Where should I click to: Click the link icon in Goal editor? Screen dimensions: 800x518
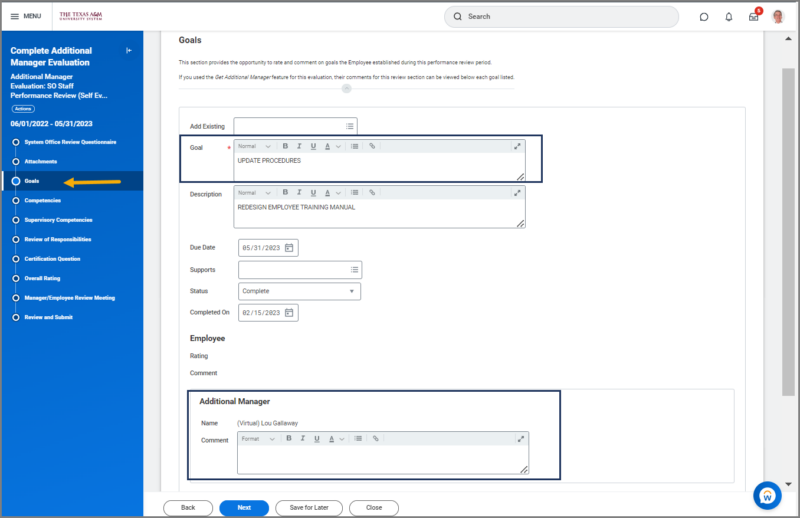tap(372, 146)
